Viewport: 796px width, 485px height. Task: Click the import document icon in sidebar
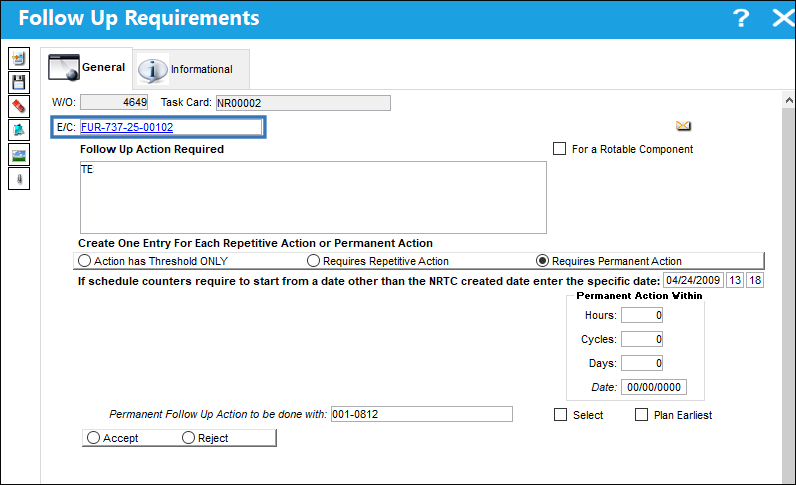19,58
